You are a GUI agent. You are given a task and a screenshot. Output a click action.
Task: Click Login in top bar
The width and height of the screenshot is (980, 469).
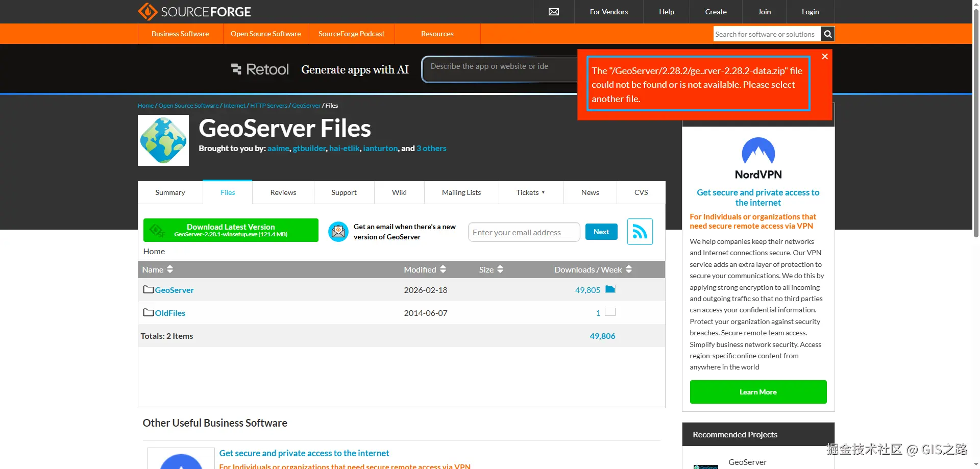(x=811, y=12)
